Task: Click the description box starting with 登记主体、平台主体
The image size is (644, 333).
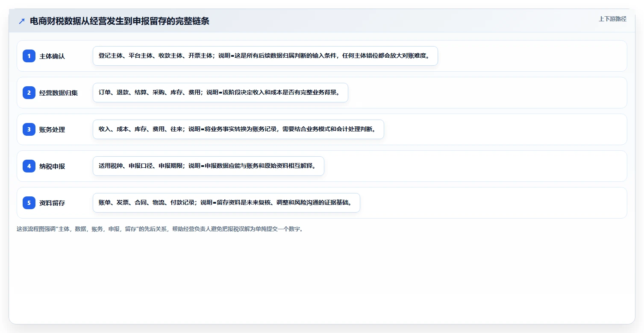Action: 265,56
